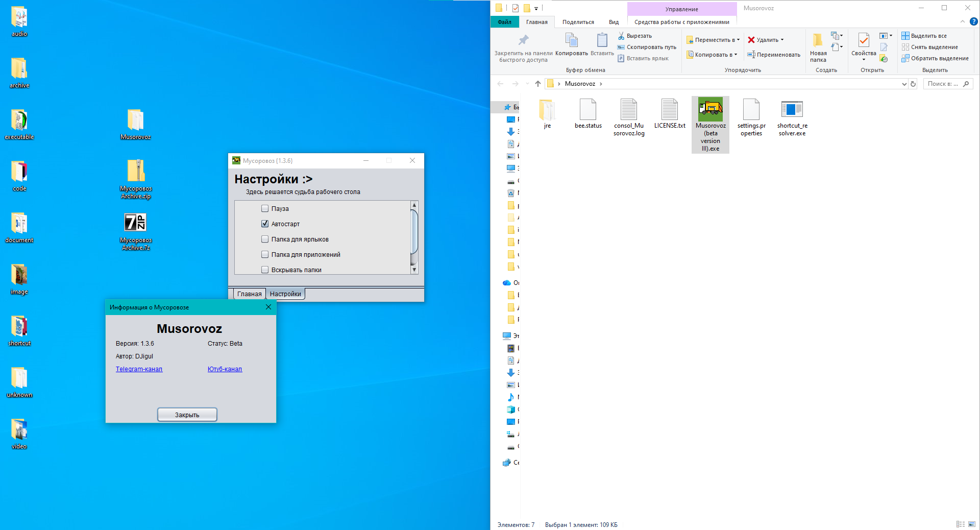Open the Средства работы с приложениями tab
This screenshot has height=530, width=980.
(x=682, y=22)
